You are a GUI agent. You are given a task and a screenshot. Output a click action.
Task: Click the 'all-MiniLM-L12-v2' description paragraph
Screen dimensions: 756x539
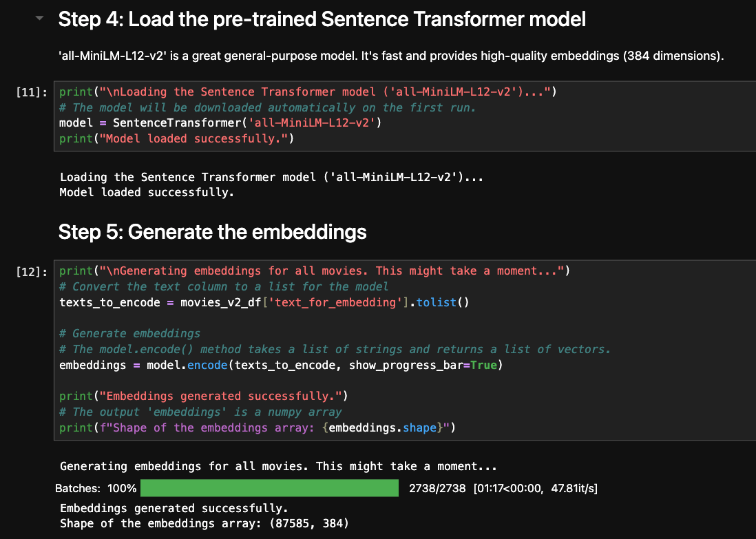tap(391, 56)
